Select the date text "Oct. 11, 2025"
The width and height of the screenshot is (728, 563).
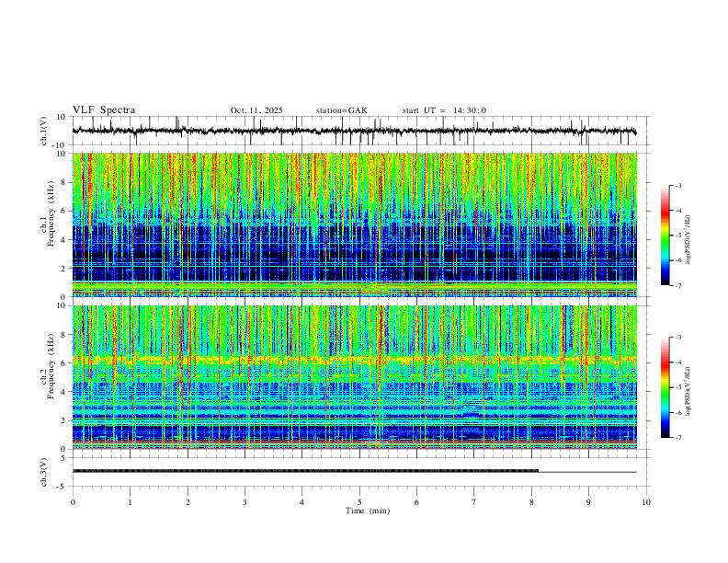point(256,110)
